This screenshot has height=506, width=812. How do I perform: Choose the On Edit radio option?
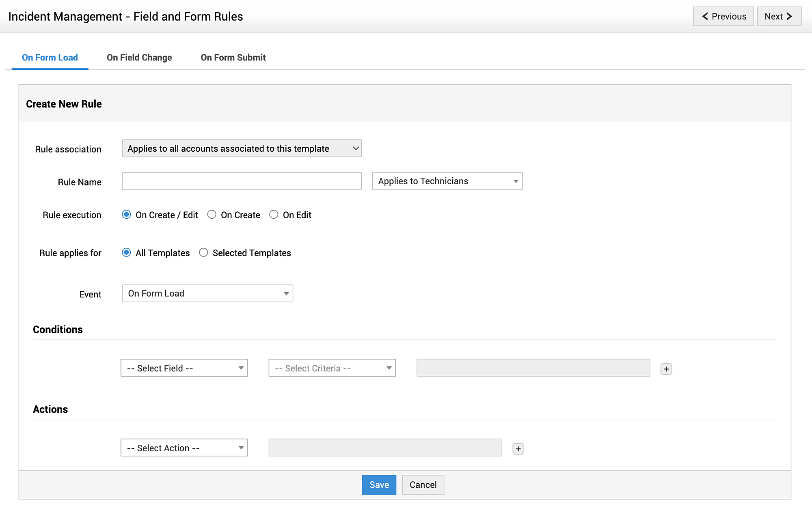point(274,215)
